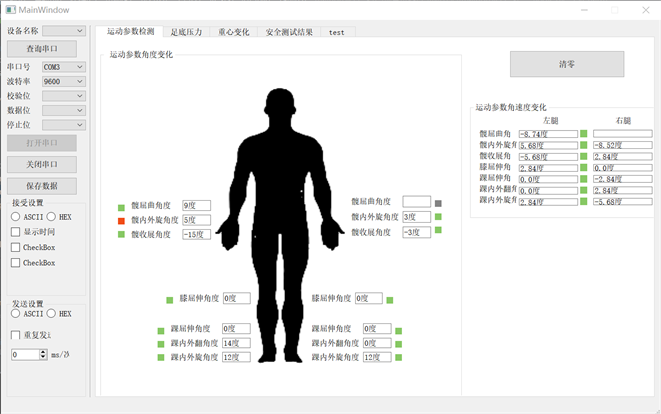Click the 查询串口 button
This screenshot has width=661, height=414.
(42, 48)
